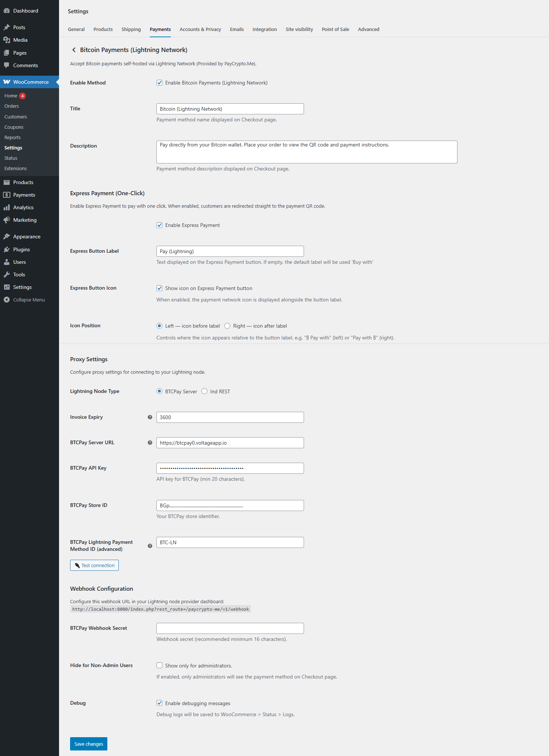
Task: Open WooCommerce Reports link
Action: click(x=13, y=137)
